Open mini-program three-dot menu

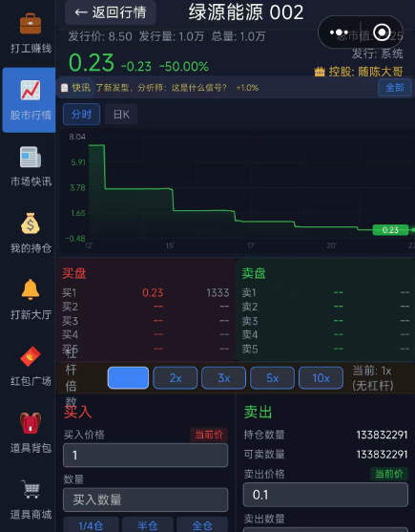click(339, 32)
